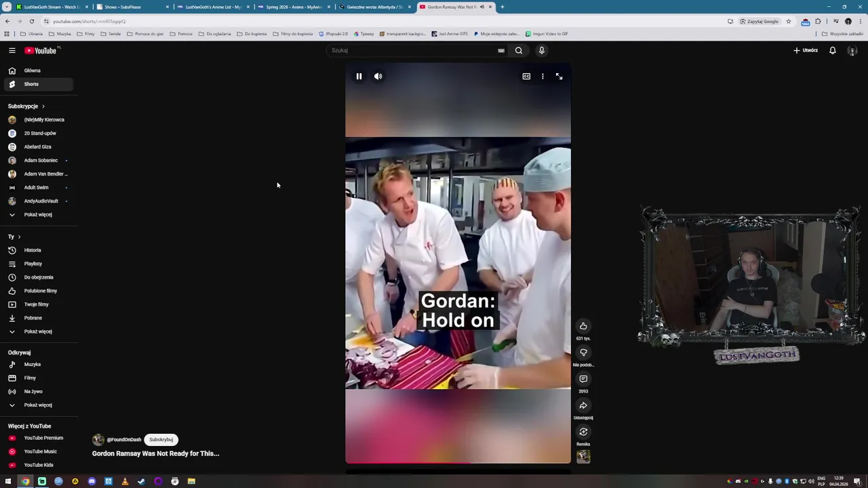Open Adam Van Bendler channel
868x488 pixels.
click(x=38, y=174)
